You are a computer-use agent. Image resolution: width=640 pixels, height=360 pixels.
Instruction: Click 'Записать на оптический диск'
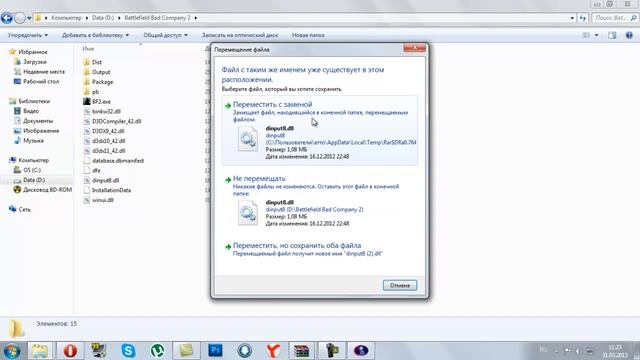240,35
